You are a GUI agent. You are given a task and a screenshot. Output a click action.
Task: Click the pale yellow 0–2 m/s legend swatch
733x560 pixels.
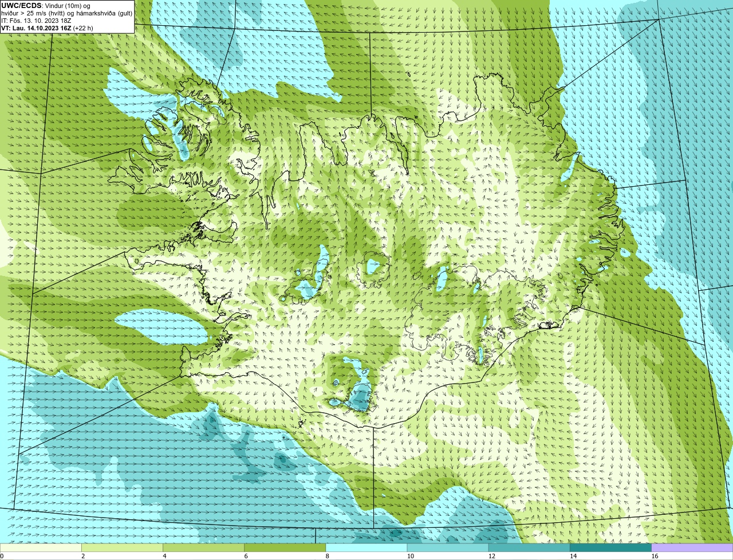pos(41,547)
